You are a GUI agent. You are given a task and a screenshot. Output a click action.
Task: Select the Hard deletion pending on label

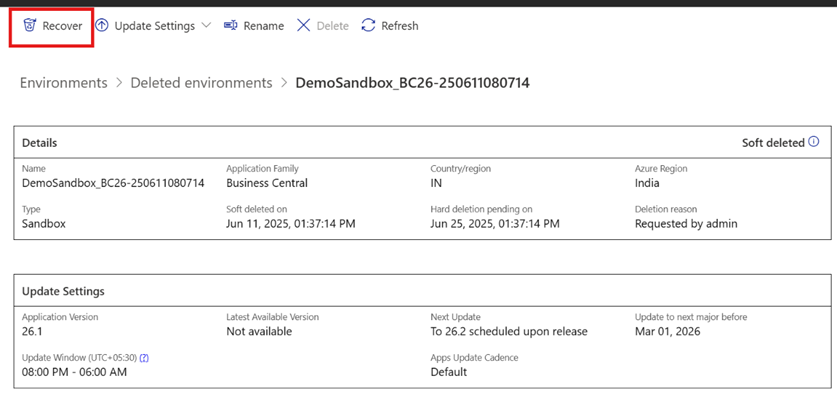(x=481, y=209)
